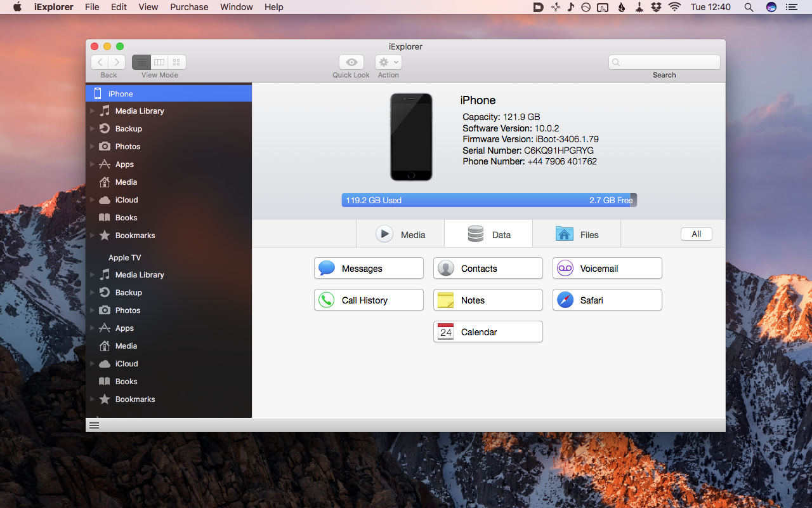This screenshot has height=508, width=812.
Task: Click music note icon of iPhone Media Library
Action: 105,110
